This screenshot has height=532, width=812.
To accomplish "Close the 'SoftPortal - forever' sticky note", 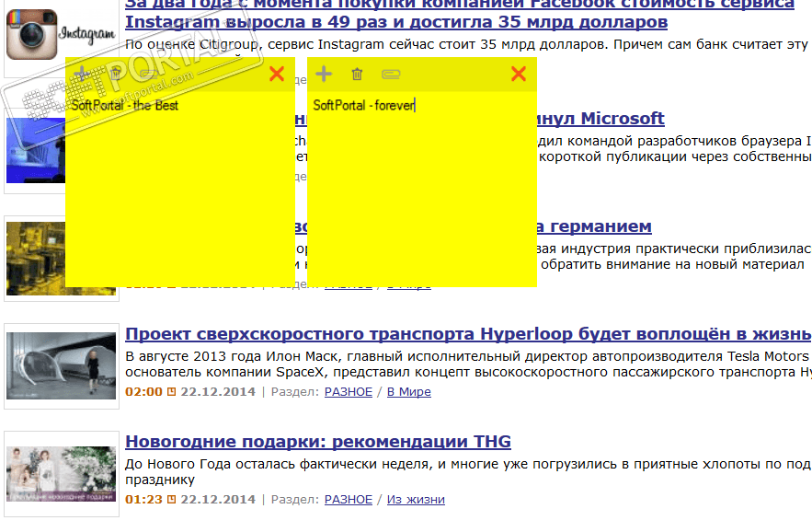I will point(519,75).
